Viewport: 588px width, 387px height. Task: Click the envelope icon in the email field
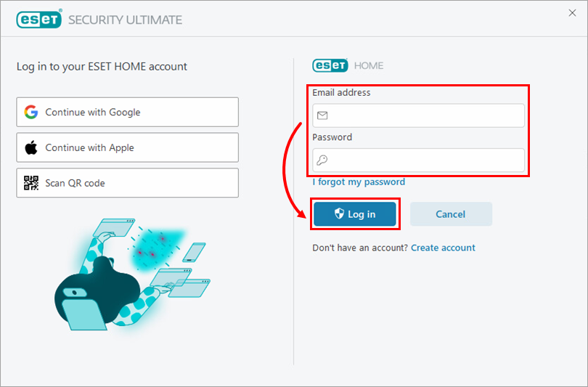coord(322,115)
